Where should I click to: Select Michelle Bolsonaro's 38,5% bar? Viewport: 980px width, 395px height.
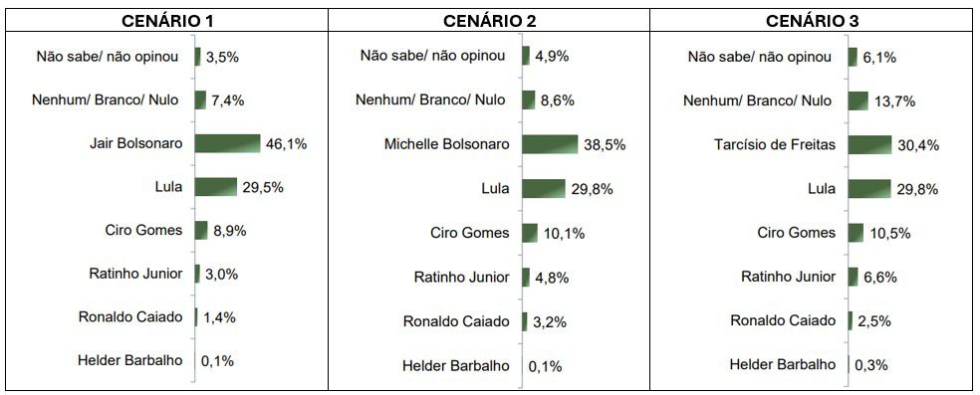(550, 144)
